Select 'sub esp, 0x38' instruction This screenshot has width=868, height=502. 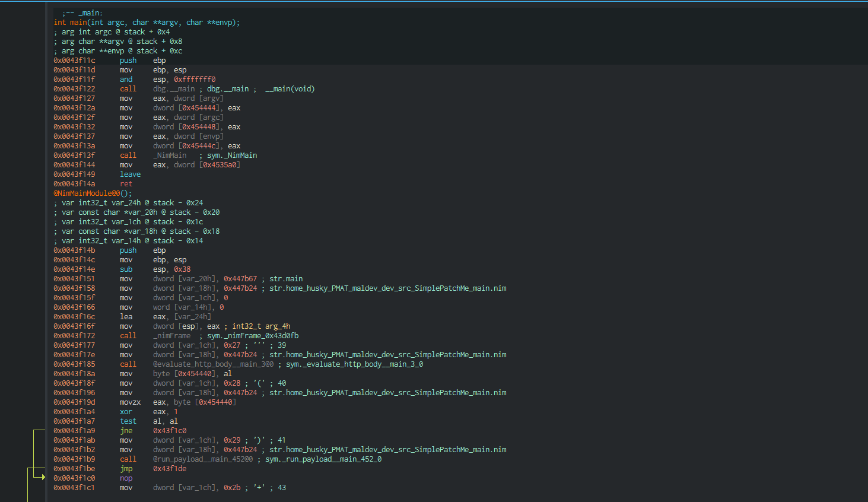pos(155,269)
